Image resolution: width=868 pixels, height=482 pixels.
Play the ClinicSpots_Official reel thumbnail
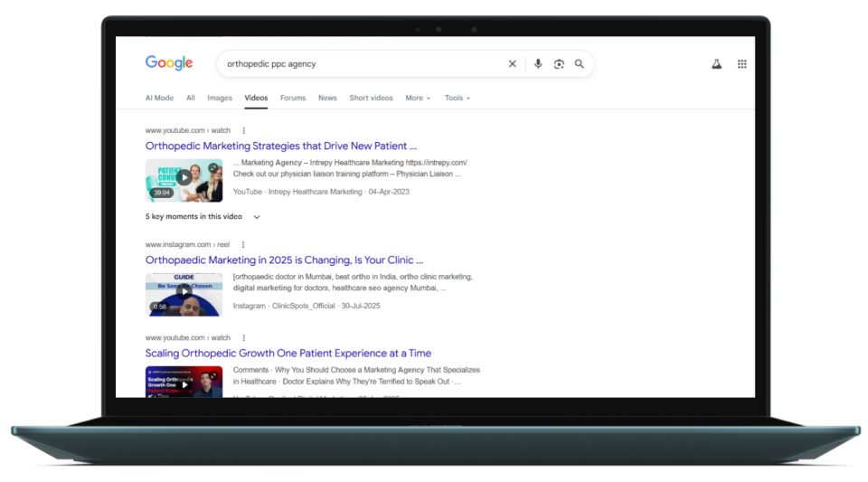pos(184,295)
